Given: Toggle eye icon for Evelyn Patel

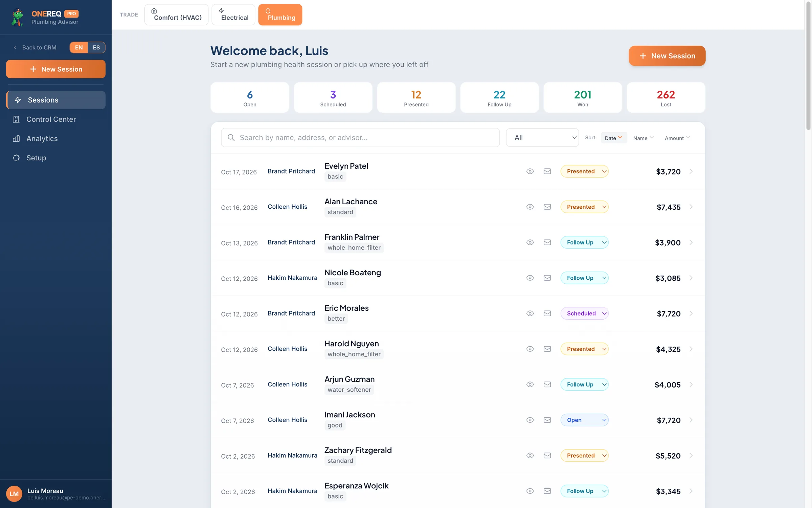Looking at the screenshot, I should 530,171.
